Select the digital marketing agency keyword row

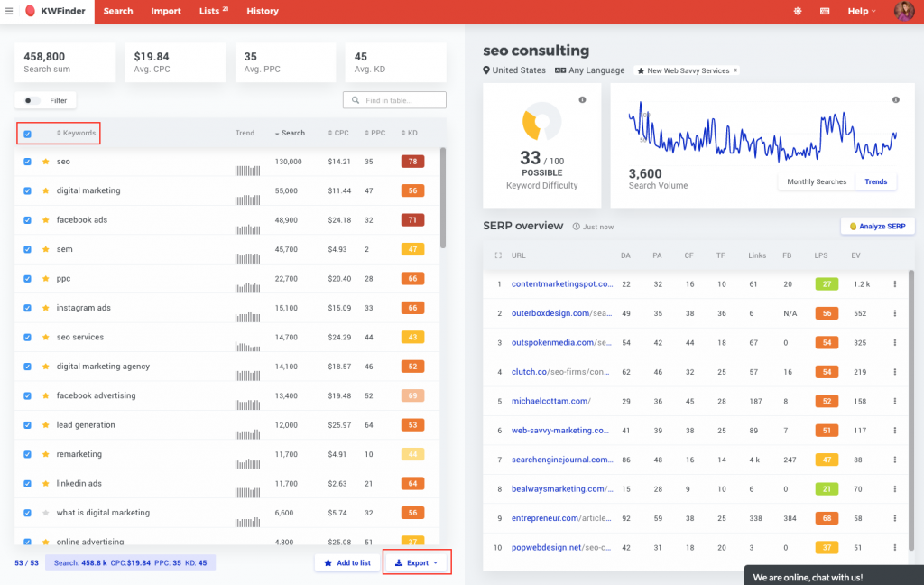226,367
